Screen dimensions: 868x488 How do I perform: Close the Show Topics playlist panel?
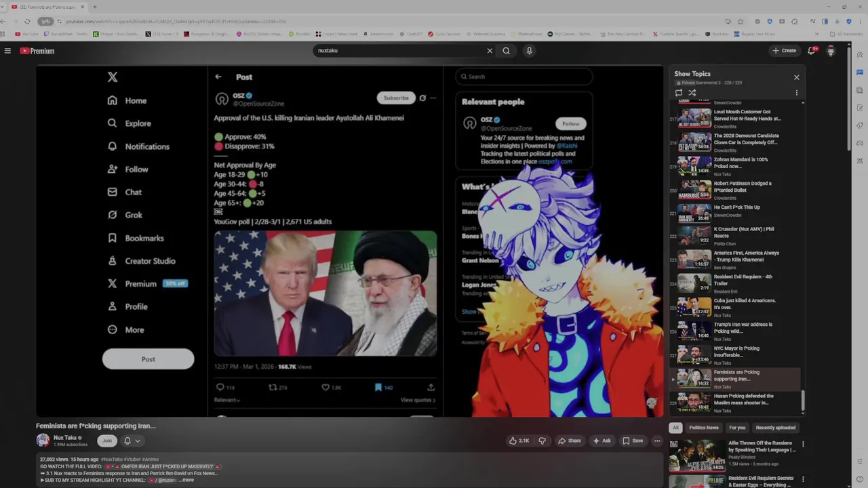coord(797,77)
